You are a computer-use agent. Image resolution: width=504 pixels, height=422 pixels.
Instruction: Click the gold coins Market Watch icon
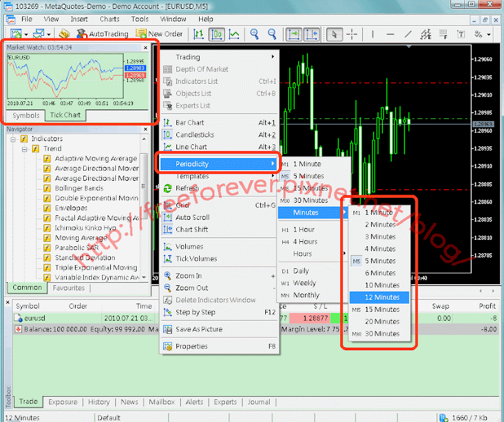pos(65,34)
